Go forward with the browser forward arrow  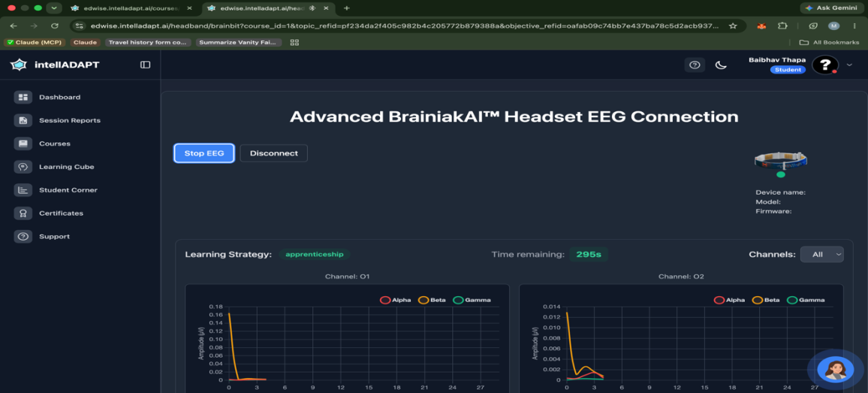click(x=34, y=26)
